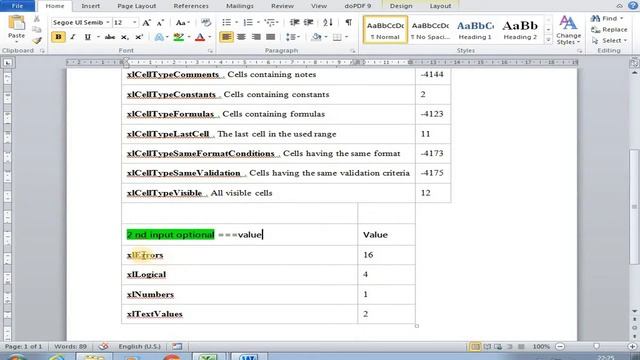The width and height of the screenshot is (640, 360).
Task: Click the Shrink Font icon
Action: tap(160, 23)
